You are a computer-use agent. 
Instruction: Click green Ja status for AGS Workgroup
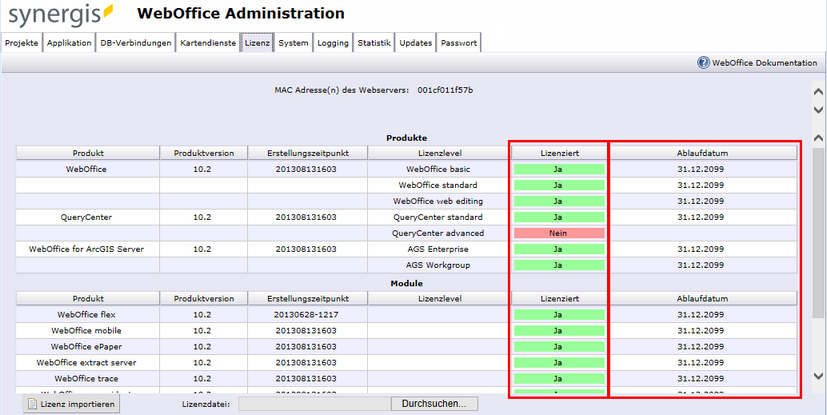559,265
